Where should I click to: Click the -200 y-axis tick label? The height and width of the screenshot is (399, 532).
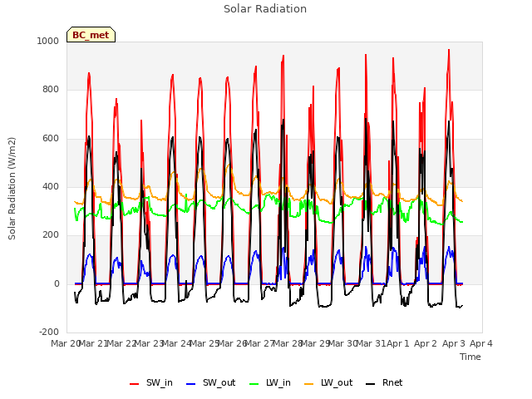[x=49, y=332]
